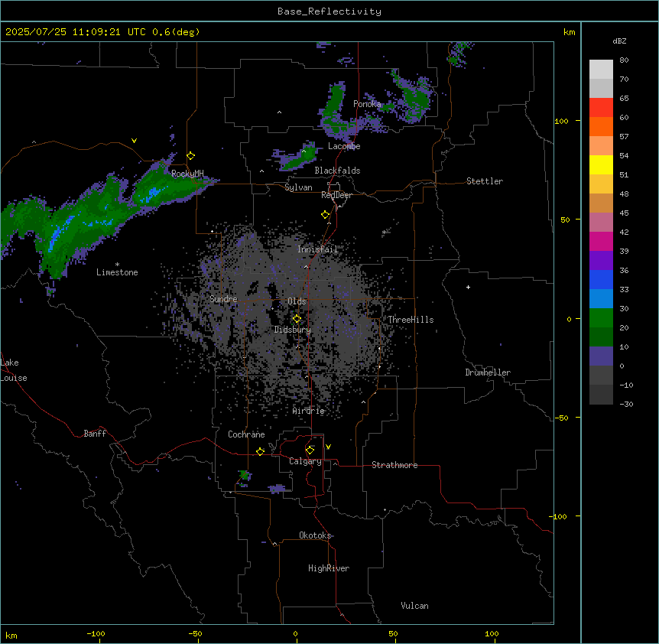The image size is (659, 644).
Task: Click the Sundre label
Action: pyautogui.click(x=223, y=299)
